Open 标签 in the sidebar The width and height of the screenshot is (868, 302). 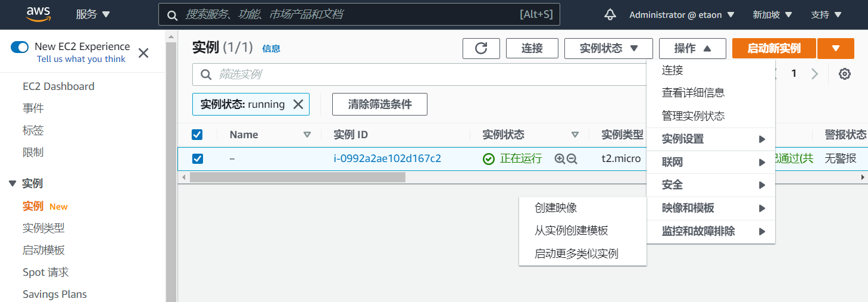point(33,130)
